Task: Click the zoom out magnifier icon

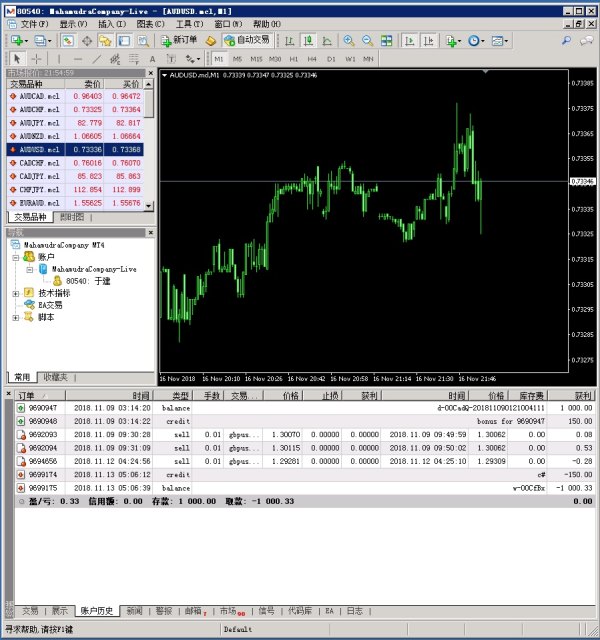Action: (x=368, y=40)
